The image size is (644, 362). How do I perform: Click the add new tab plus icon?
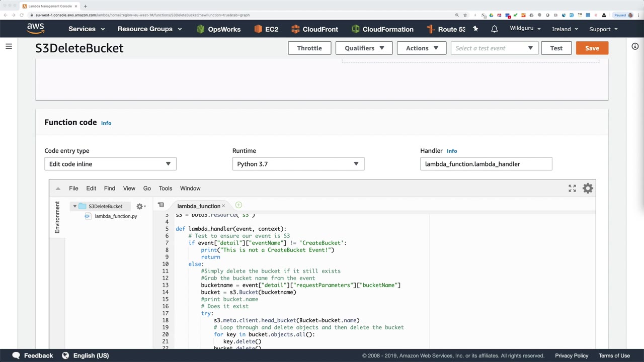pyautogui.click(x=238, y=205)
